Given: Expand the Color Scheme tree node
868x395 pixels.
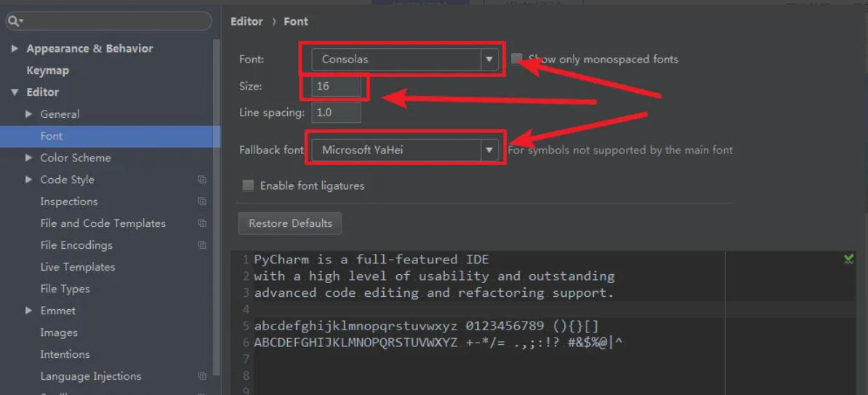Looking at the screenshot, I should pyautogui.click(x=29, y=158).
